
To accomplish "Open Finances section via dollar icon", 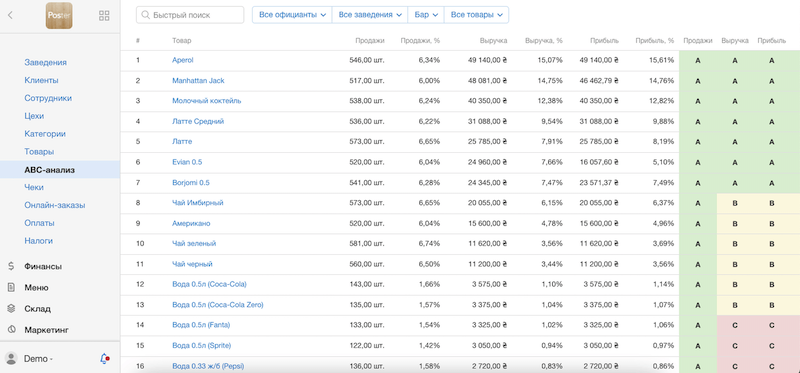I will coord(11,266).
